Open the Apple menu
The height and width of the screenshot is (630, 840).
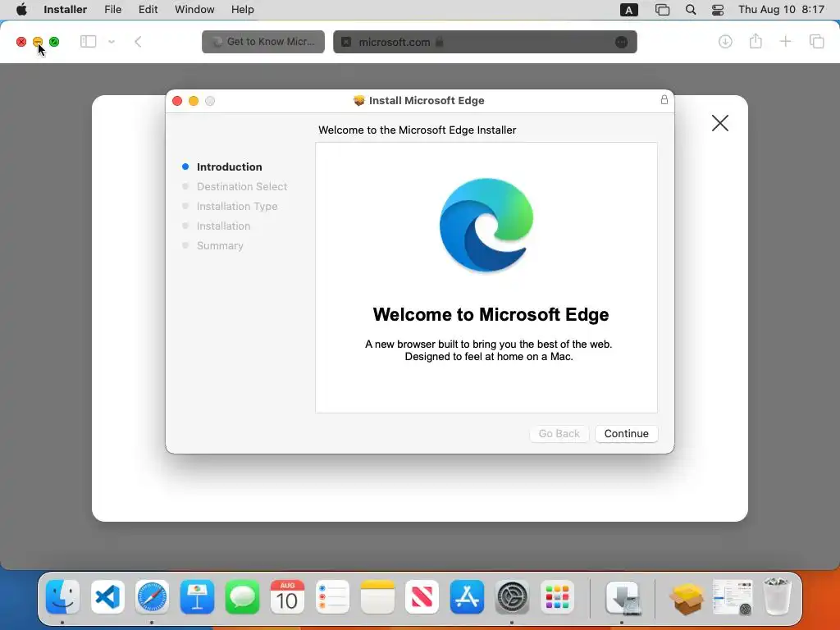point(21,10)
